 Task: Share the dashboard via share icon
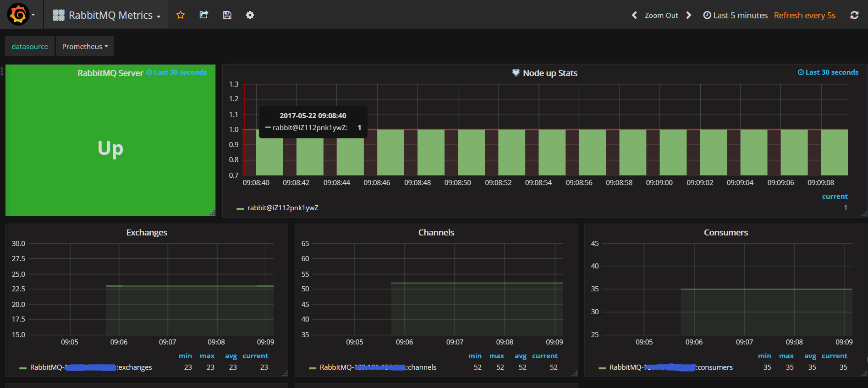click(204, 15)
